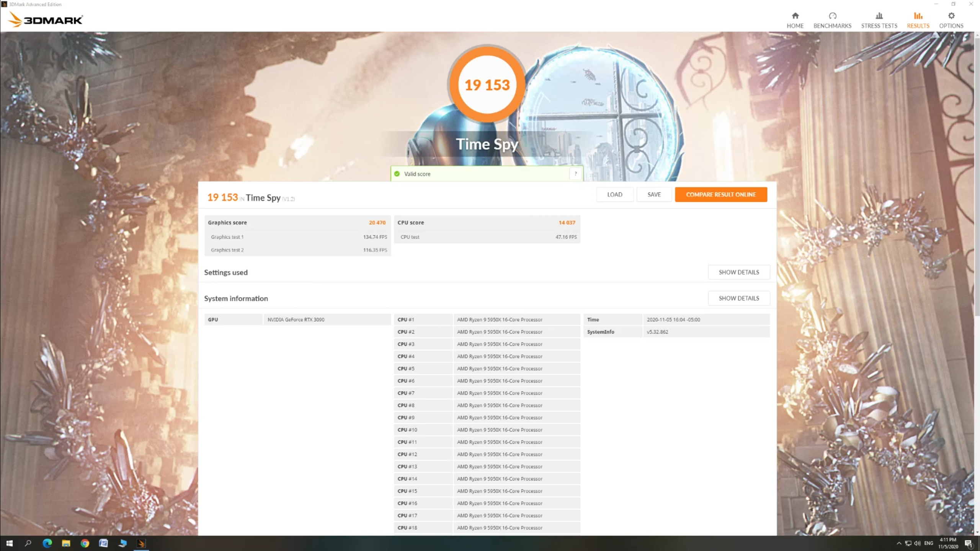Open the notification center icon
This screenshot has width=980, height=551.
point(969,543)
